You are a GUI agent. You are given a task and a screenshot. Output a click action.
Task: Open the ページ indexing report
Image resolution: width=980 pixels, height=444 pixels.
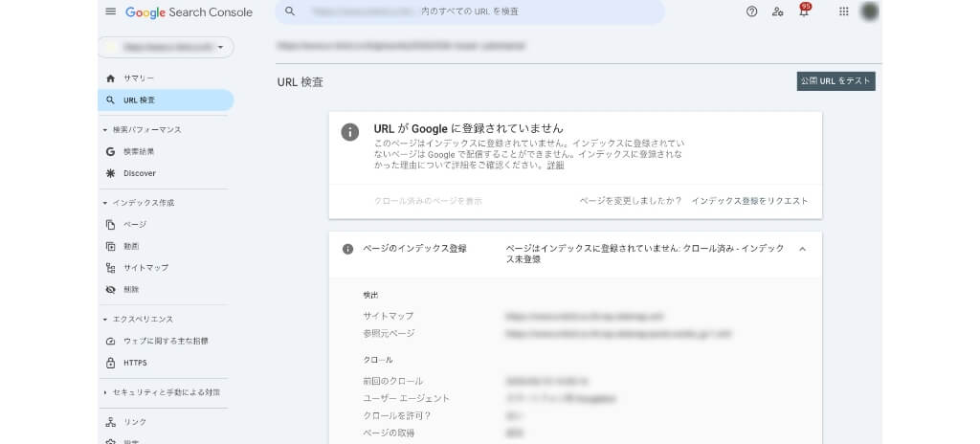coord(134,225)
